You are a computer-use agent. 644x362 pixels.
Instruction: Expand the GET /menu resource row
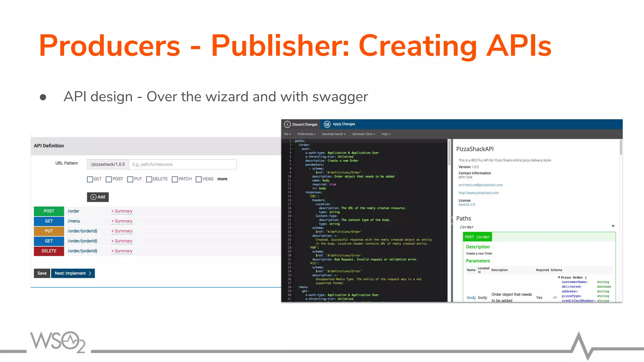157,221
